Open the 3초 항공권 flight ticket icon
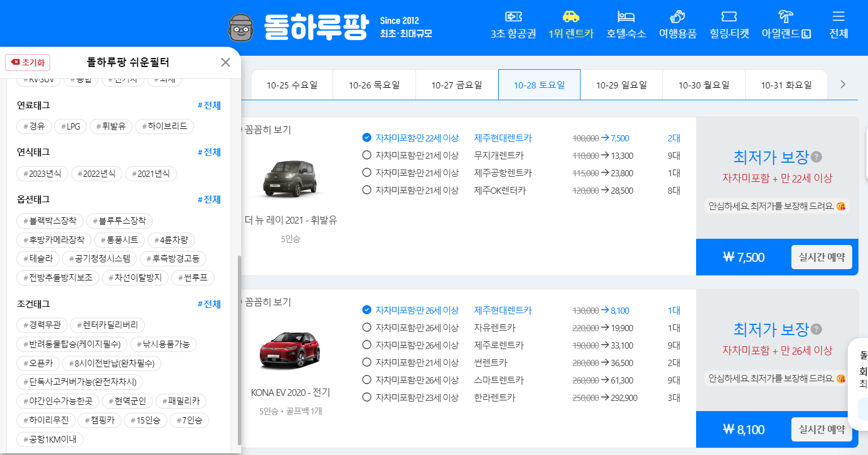This screenshot has width=868, height=455. [x=513, y=17]
